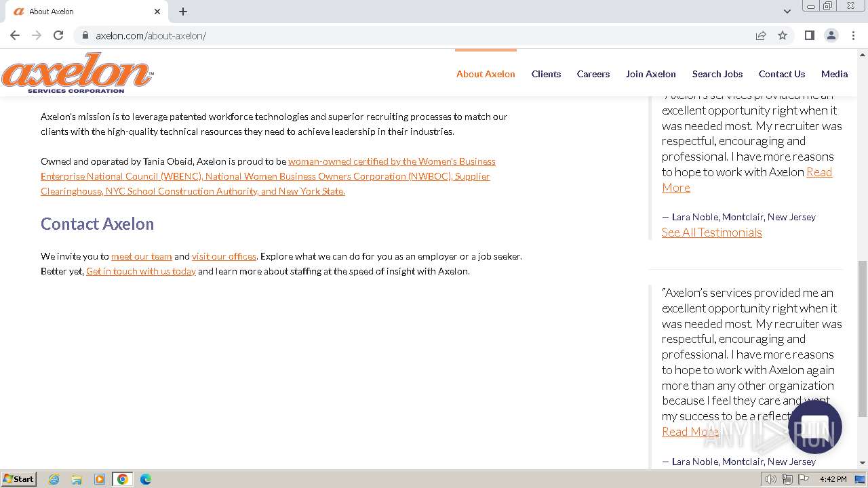
Task: Open the Chrome three-dot menu
Action: click(853, 35)
